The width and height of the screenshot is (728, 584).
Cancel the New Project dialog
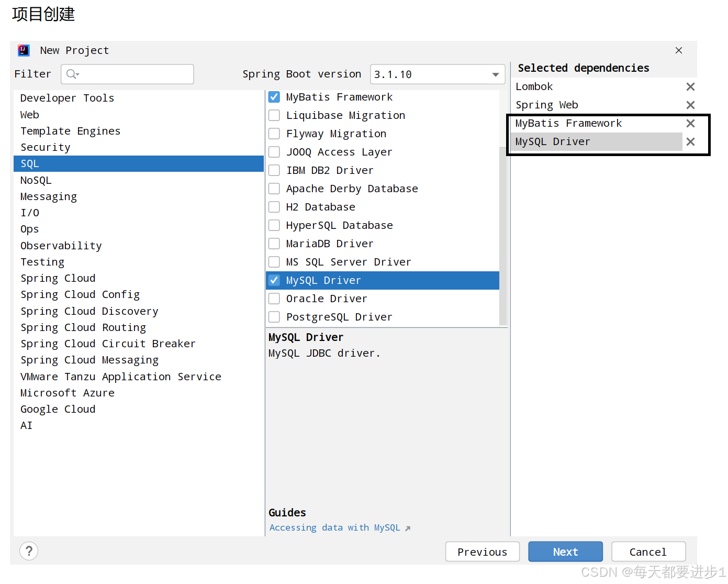[x=648, y=552]
